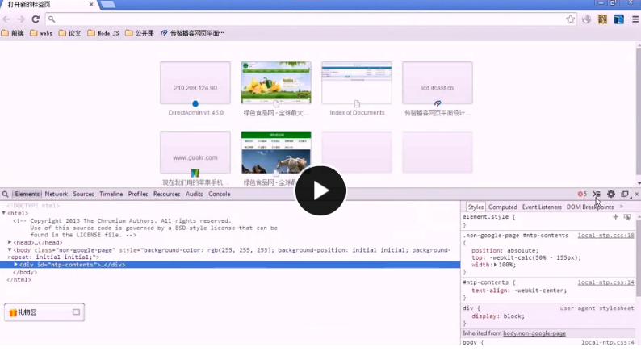
Task: Click the text-align: -webkit-center property
Action: pyautogui.click(x=519, y=291)
